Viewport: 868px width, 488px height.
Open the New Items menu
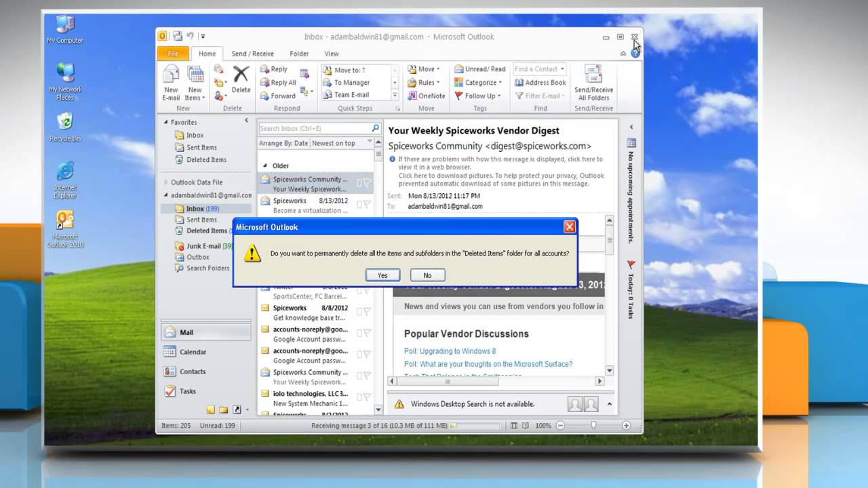click(x=195, y=83)
